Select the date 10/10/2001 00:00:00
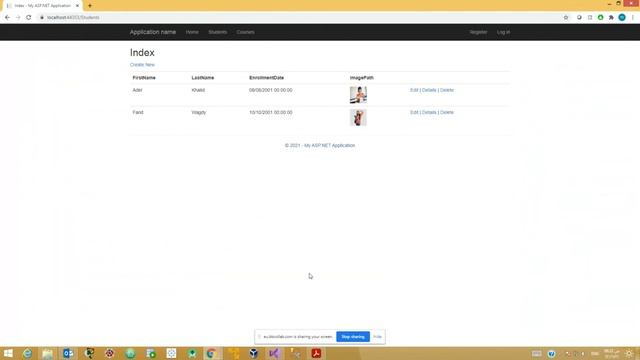 [271, 112]
